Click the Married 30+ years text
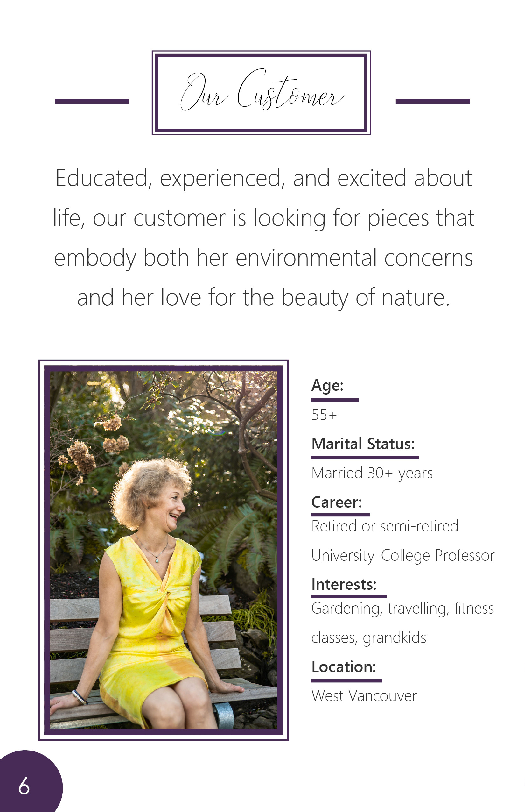The height and width of the screenshot is (812, 525). 372,473
